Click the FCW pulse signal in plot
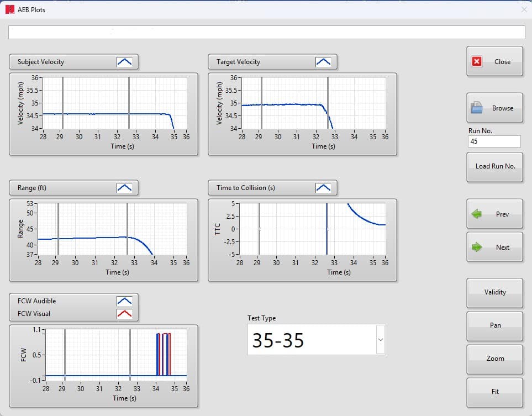Viewport: 532px width, 416px height. [x=163, y=354]
